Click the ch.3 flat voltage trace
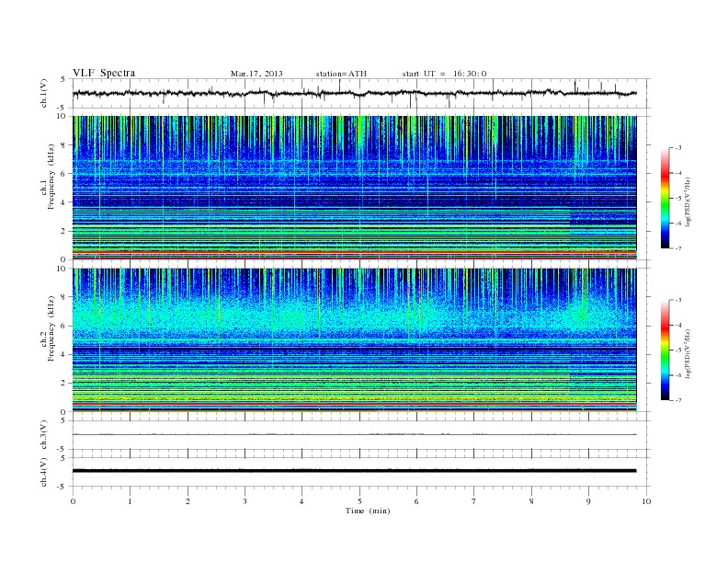Viewport: 728px width, 563px height. [355, 434]
